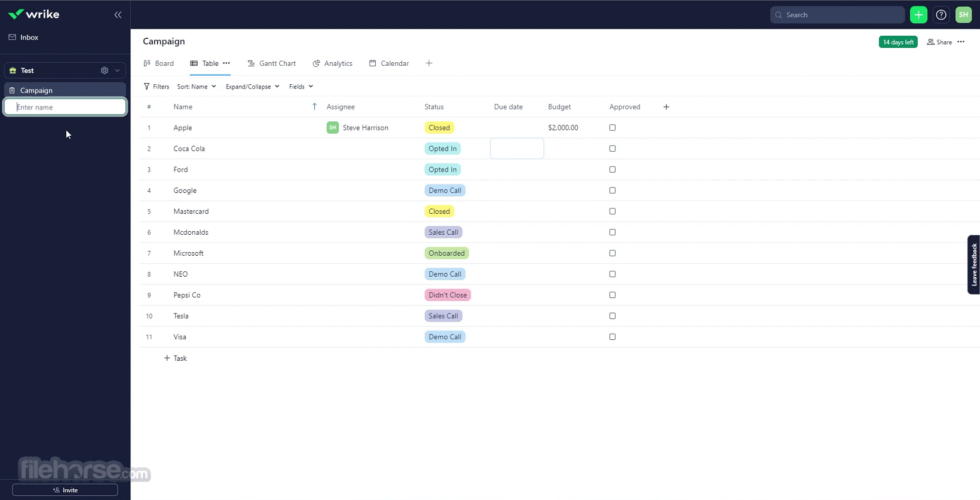Click the Assignee column header

tap(341, 107)
